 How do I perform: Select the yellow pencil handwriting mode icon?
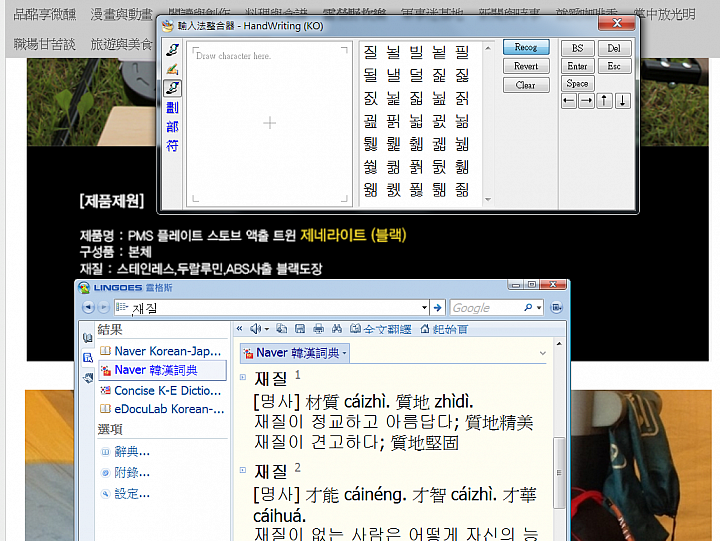coord(172,69)
